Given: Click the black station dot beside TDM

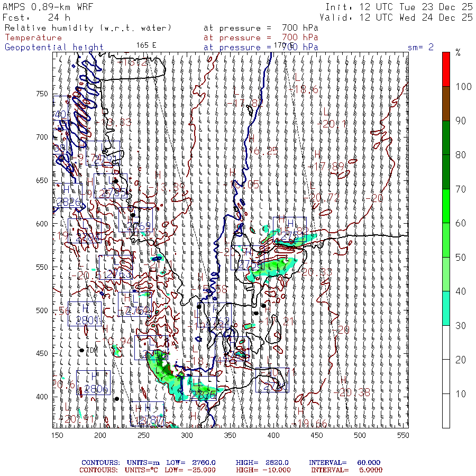Looking at the screenshot, I should 81,350.
